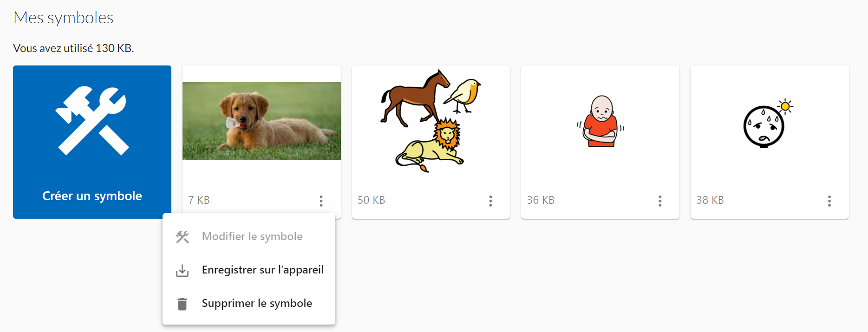Select the shivering baby symbol
The width and height of the screenshot is (868, 332).
click(x=600, y=121)
